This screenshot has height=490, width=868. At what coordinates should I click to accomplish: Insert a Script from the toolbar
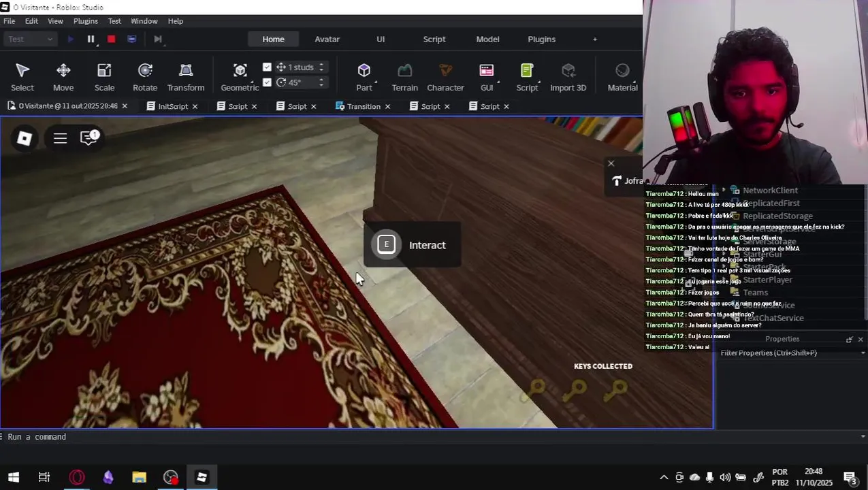pos(527,77)
